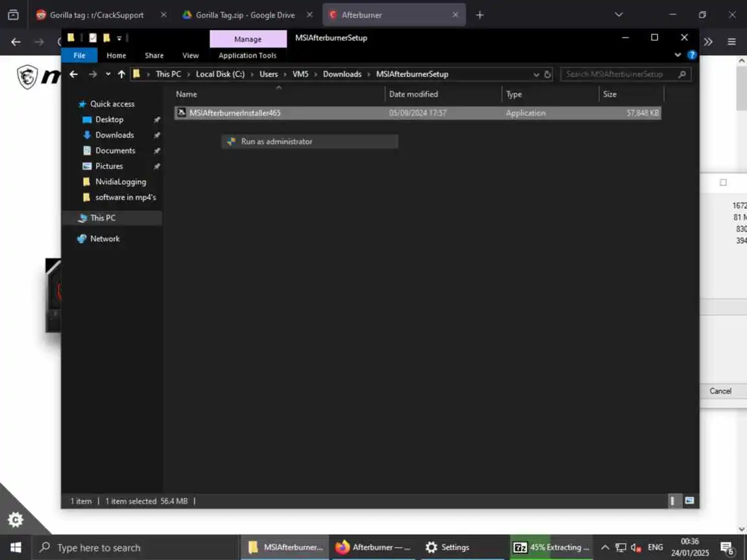Open the File ribbon tab
This screenshot has width=747, height=560.
[x=79, y=55]
